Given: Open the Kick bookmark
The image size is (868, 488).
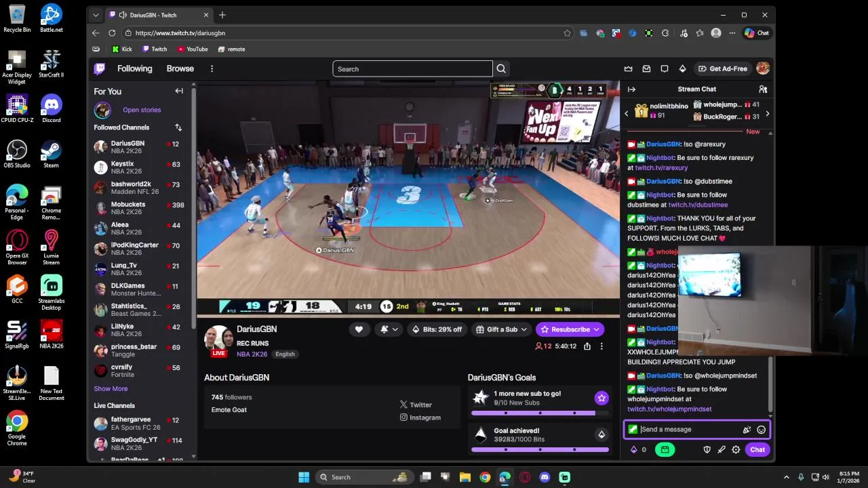Looking at the screenshot, I should [x=122, y=49].
